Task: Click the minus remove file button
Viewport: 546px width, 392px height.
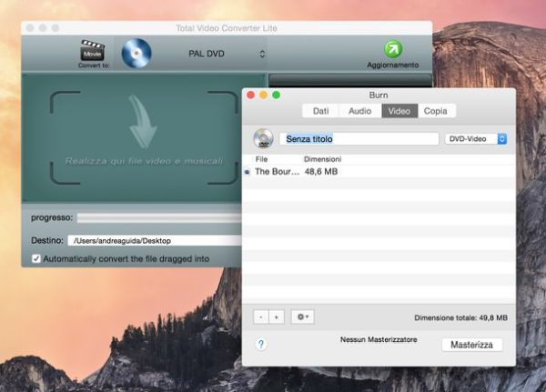Action: point(261,317)
